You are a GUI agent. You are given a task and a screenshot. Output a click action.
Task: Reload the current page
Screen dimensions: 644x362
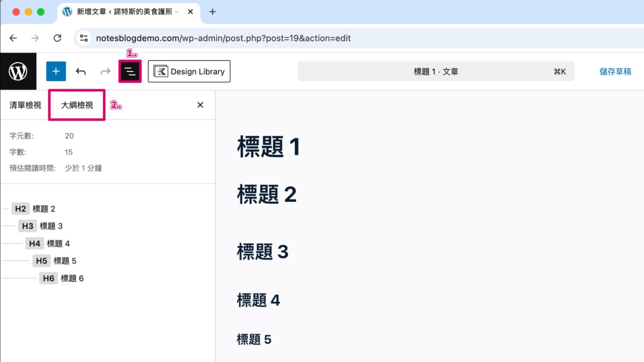click(x=57, y=38)
